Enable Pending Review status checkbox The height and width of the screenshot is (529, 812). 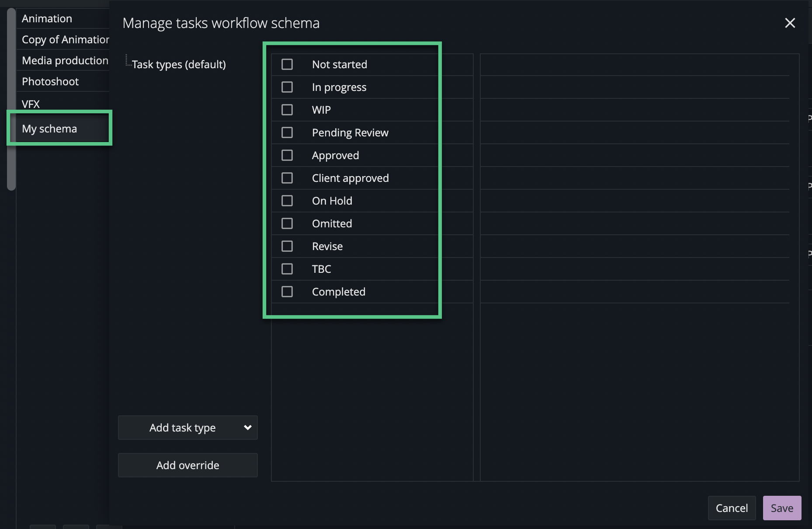tap(287, 132)
